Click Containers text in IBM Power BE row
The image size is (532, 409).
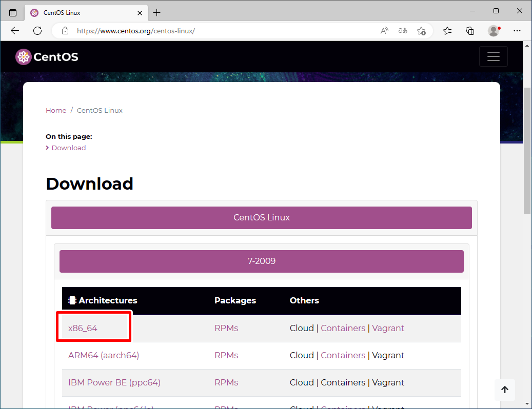[343, 382]
